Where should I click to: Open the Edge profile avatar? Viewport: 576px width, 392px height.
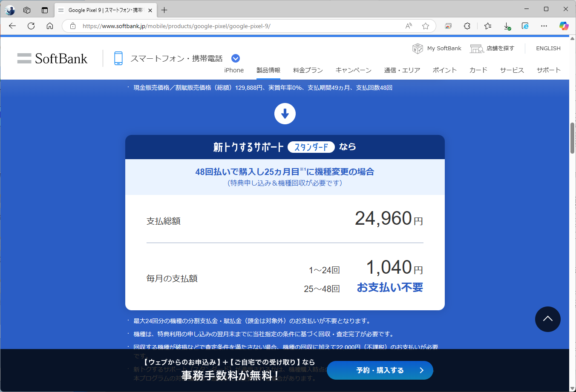tap(10, 10)
